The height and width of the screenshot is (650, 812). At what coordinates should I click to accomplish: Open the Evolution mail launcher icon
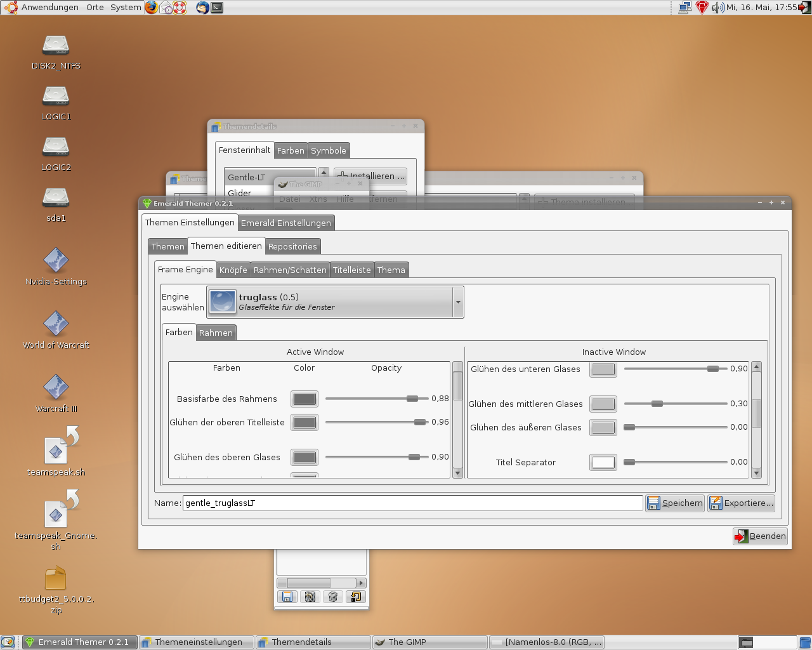tap(166, 8)
